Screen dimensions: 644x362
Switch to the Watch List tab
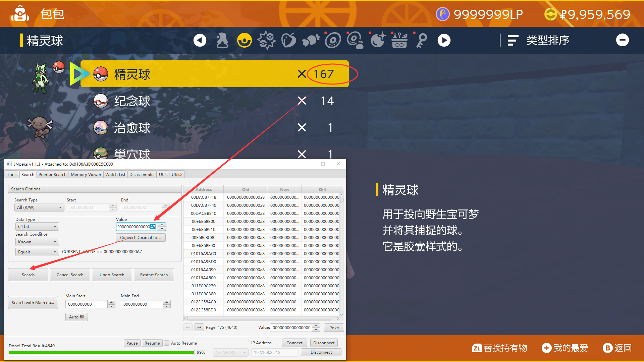(x=115, y=174)
